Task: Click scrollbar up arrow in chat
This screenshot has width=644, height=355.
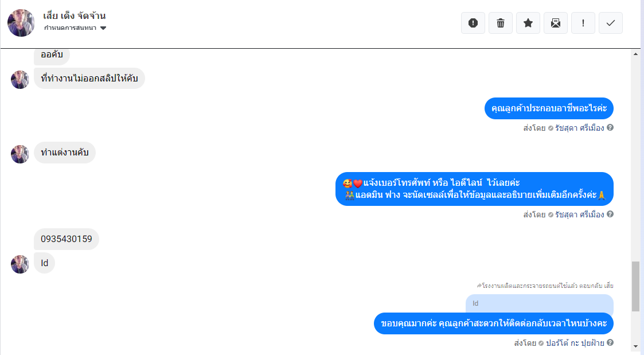Action: [x=635, y=54]
